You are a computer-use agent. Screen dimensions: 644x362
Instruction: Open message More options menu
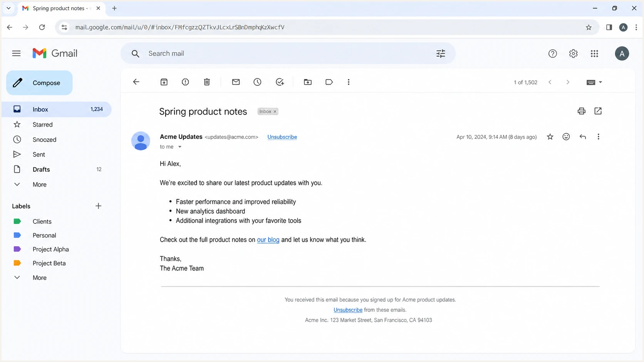(x=598, y=137)
